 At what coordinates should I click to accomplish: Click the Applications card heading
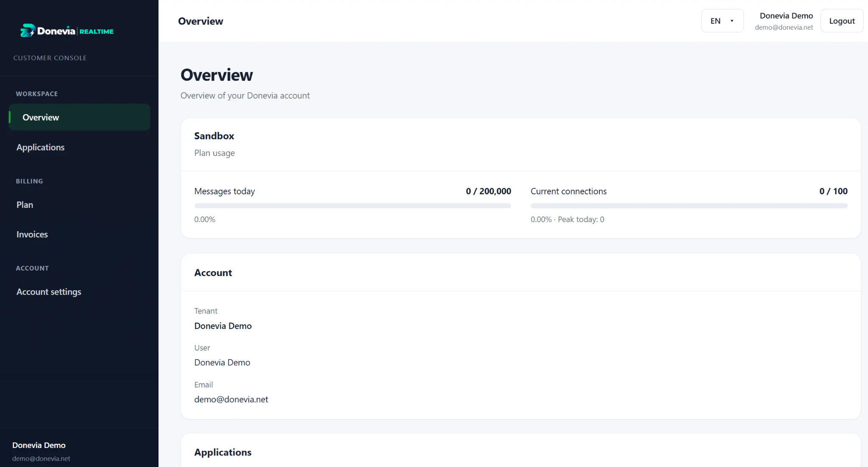coord(223,452)
